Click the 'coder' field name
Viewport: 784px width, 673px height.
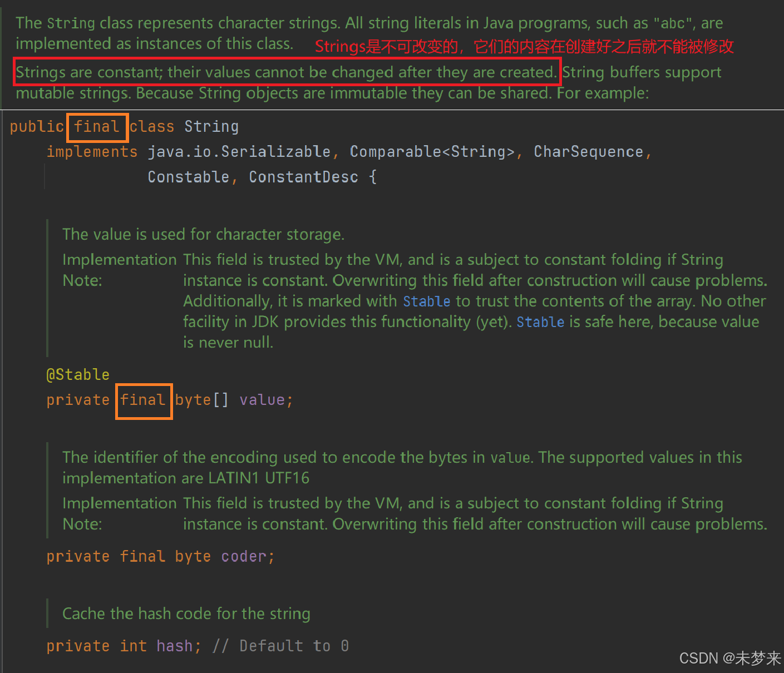(x=244, y=557)
